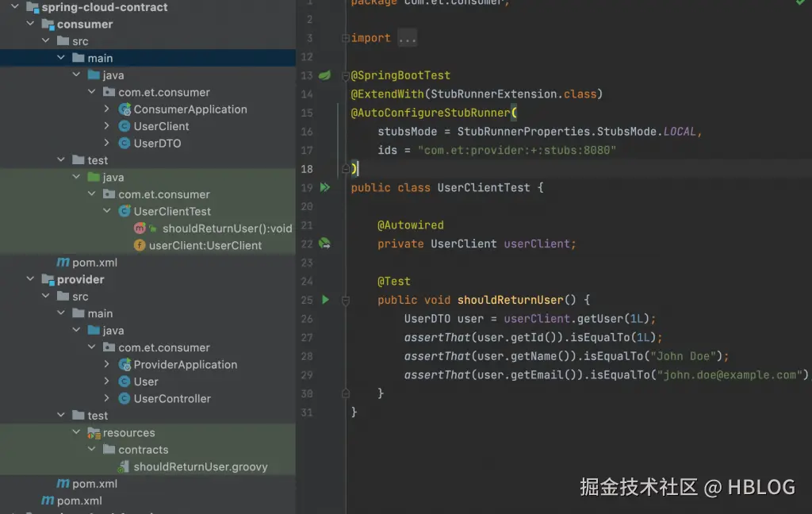Click the green inspection checkmark in the editor corner

pos(801,2)
